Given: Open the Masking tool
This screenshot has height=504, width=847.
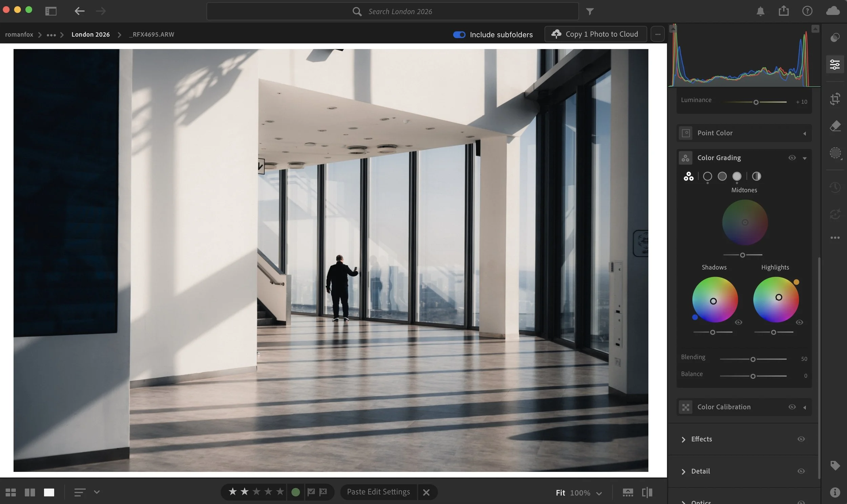Looking at the screenshot, I should click(x=835, y=153).
